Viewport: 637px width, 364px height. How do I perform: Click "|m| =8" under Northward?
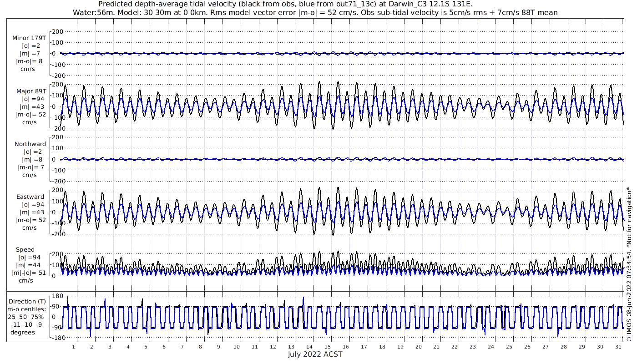(32, 160)
